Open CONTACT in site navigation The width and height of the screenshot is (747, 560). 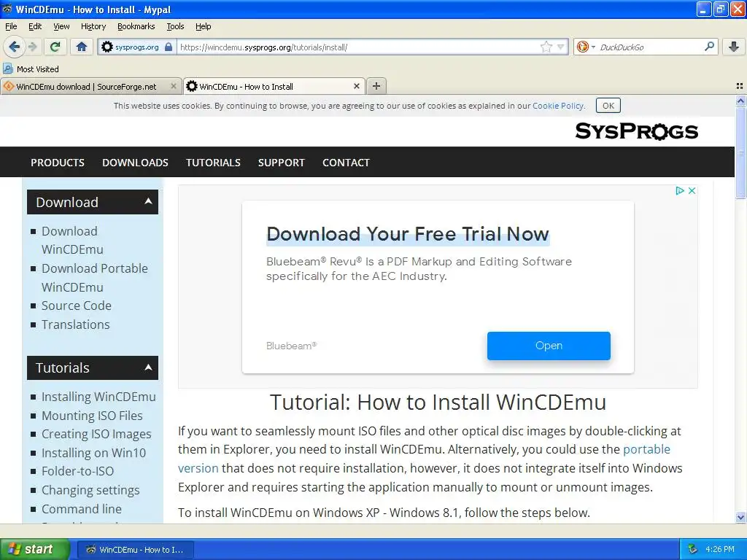pyautogui.click(x=346, y=163)
